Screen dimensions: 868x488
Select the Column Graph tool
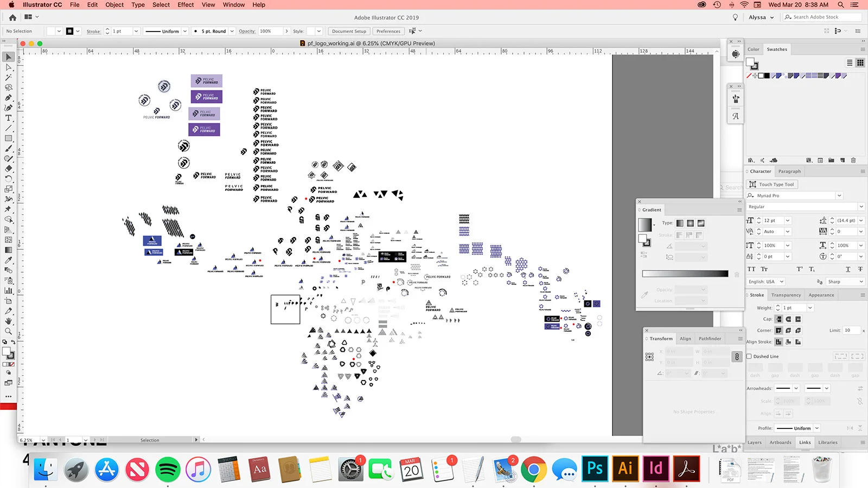pos(9,291)
